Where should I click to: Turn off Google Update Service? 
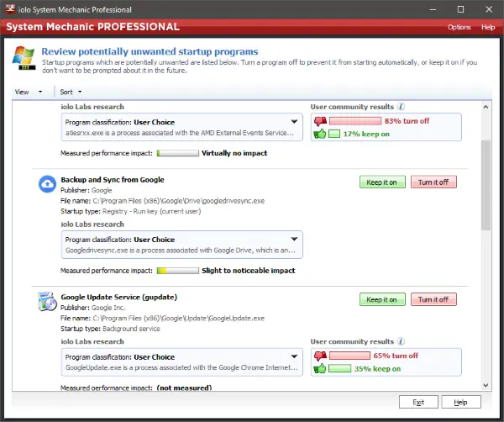pos(433,299)
